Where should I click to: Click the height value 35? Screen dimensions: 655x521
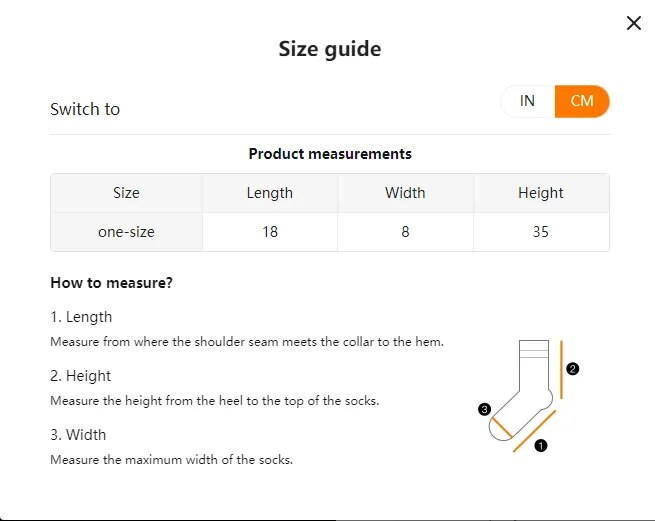tap(541, 232)
